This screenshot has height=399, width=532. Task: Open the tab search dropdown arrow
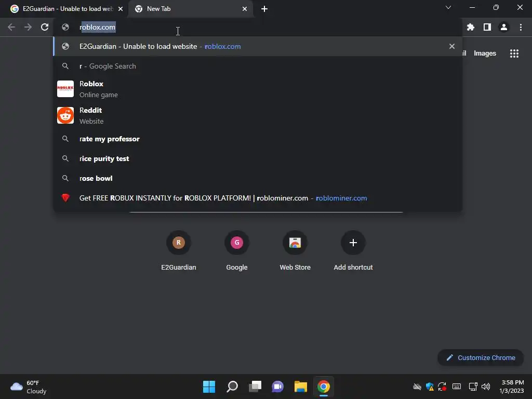[x=448, y=7]
